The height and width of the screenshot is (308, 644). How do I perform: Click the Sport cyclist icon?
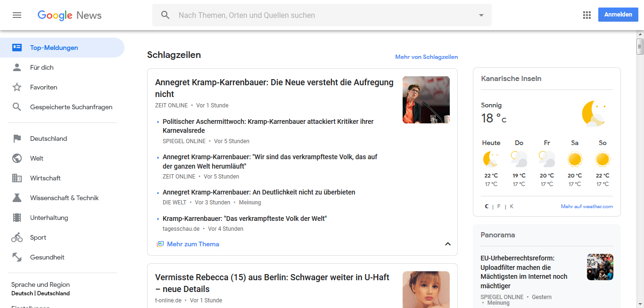[17, 237]
